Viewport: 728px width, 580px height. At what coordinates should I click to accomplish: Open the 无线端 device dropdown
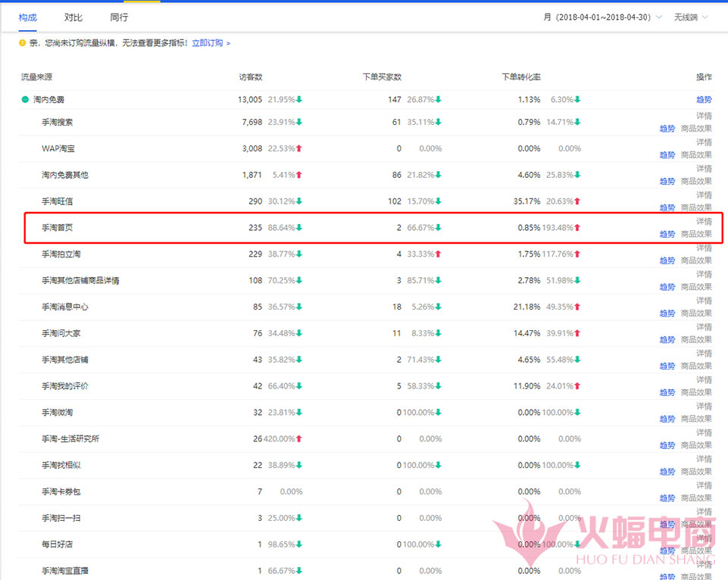[x=691, y=17]
